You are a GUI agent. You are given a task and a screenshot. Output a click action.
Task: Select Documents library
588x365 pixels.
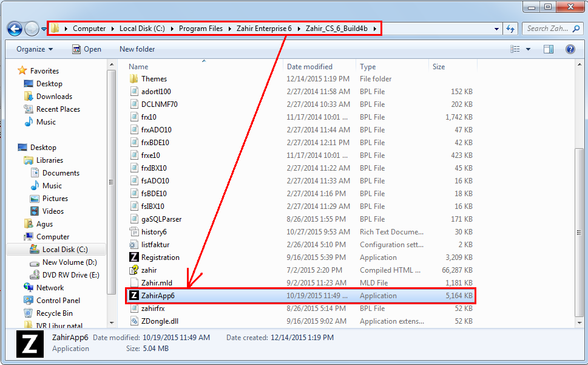[x=61, y=173]
